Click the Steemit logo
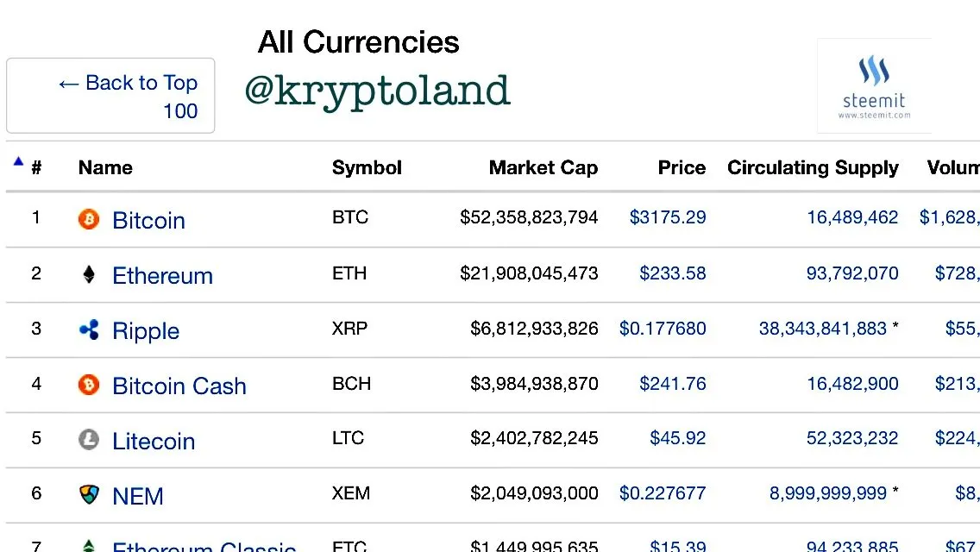This screenshot has width=980, height=552. point(874,86)
